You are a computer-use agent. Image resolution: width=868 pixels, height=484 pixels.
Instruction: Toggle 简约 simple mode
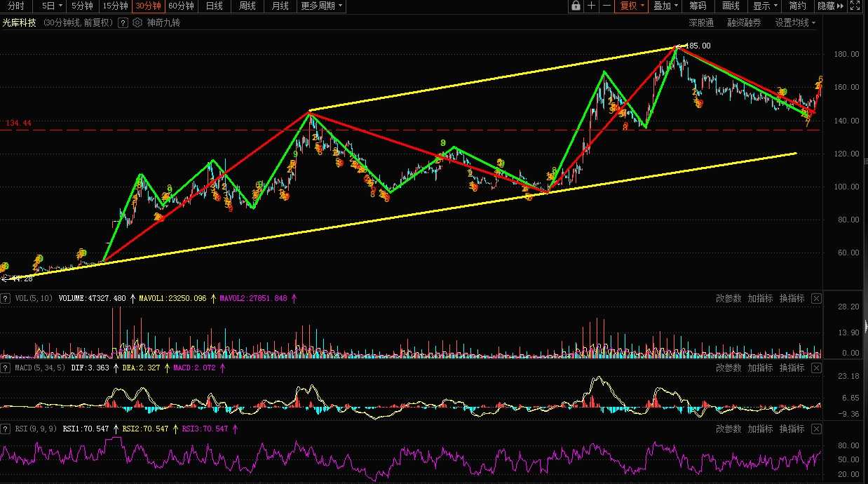797,6
